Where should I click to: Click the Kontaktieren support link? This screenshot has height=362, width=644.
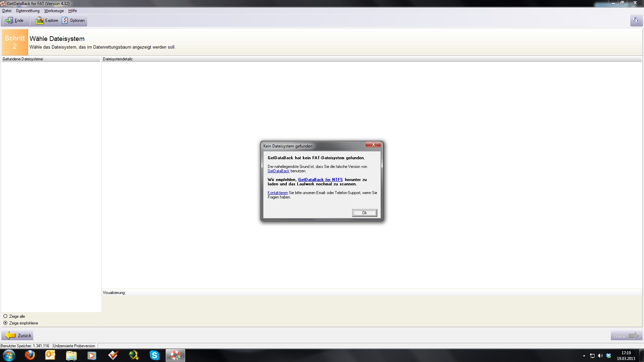coord(278,193)
